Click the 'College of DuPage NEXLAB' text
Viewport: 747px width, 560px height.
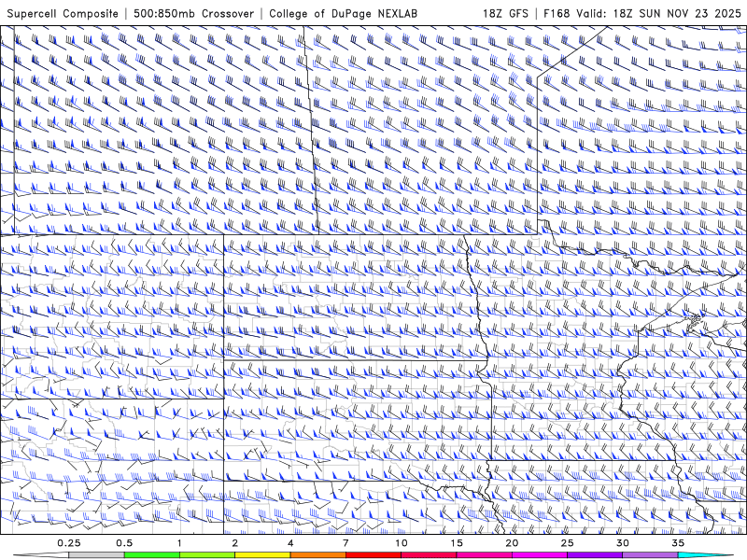tap(343, 14)
